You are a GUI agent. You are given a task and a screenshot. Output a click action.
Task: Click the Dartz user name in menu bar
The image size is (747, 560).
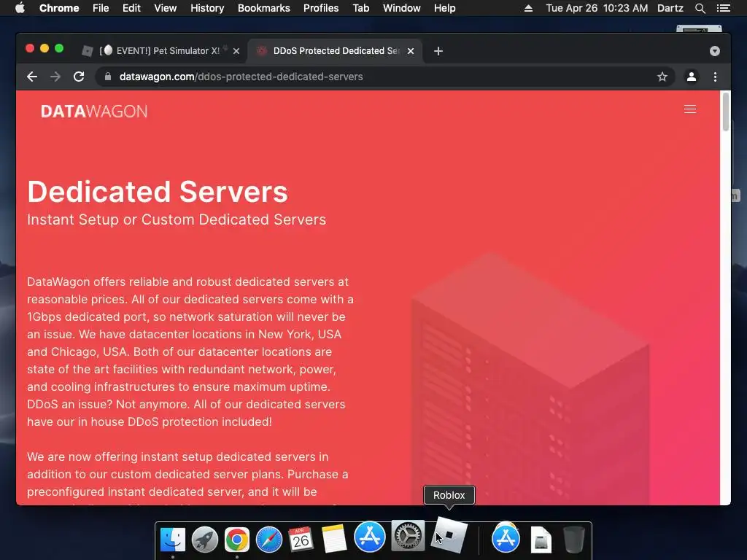pyautogui.click(x=670, y=8)
